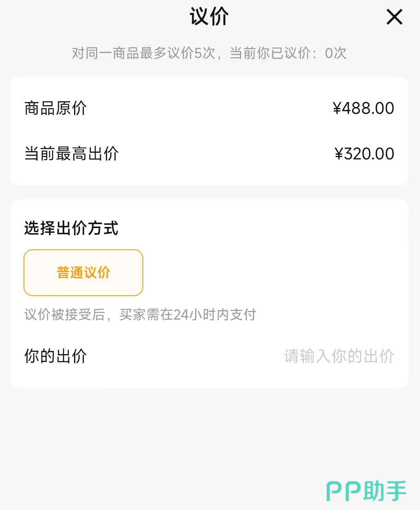The height and width of the screenshot is (510, 420).
Task: Close the 议价 bargaining dialog
Action: pos(394,17)
